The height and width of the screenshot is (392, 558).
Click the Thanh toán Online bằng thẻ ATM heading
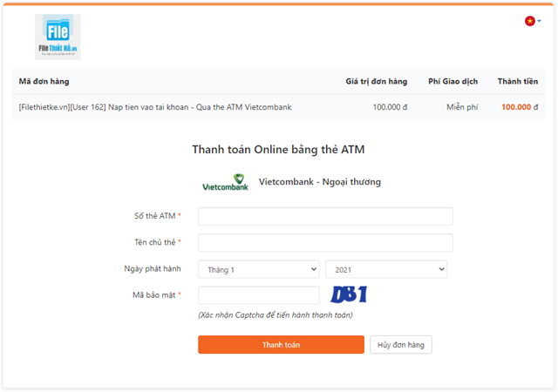pyautogui.click(x=278, y=150)
